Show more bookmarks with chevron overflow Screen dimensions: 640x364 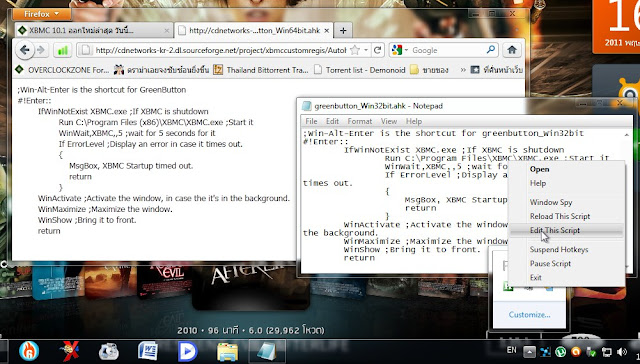[463, 70]
